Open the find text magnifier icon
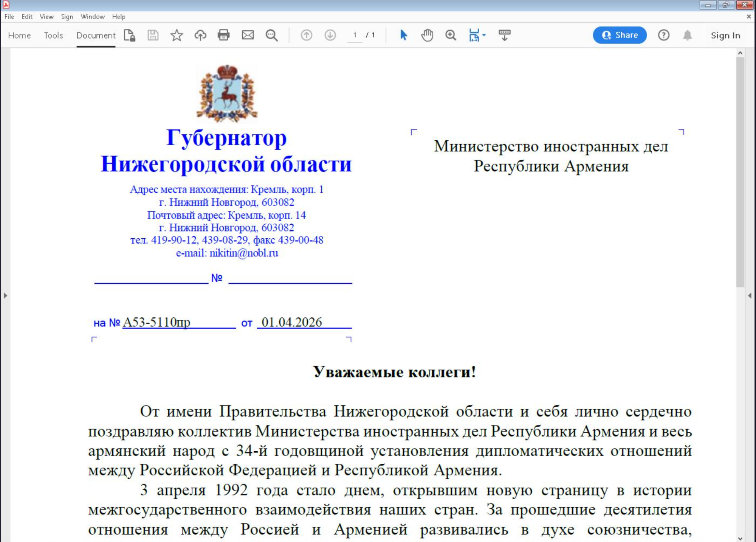The height and width of the screenshot is (542, 756). tap(271, 35)
